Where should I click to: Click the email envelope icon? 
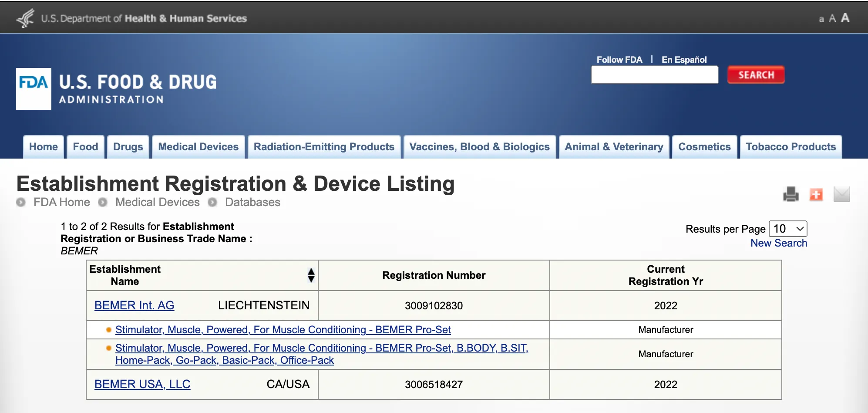tap(841, 194)
